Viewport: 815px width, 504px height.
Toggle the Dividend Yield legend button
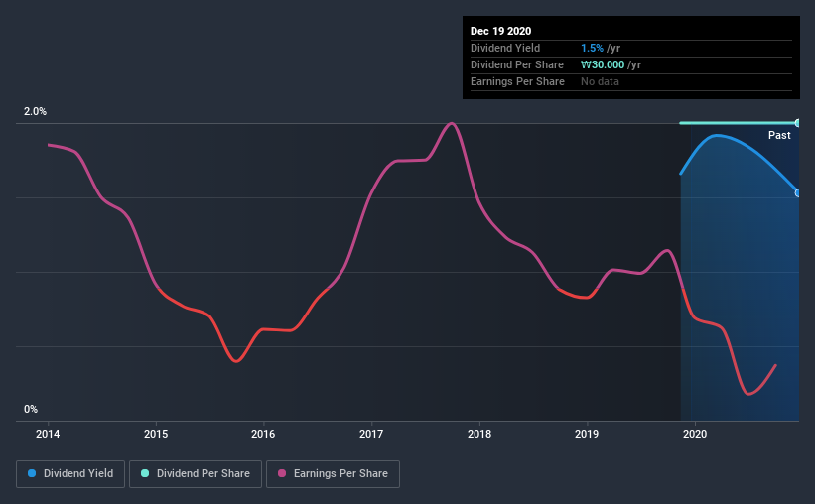[x=70, y=474]
